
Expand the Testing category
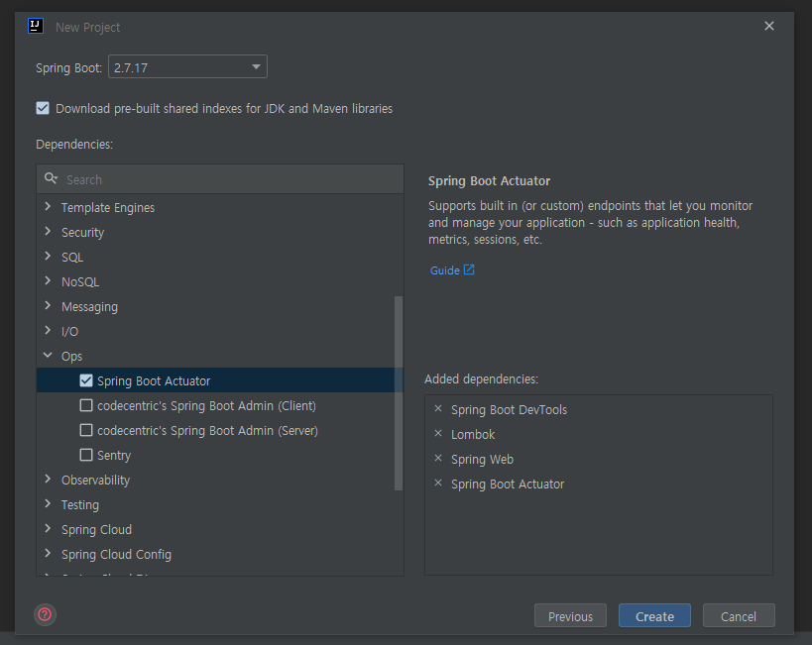pyautogui.click(x=49, y=504)
